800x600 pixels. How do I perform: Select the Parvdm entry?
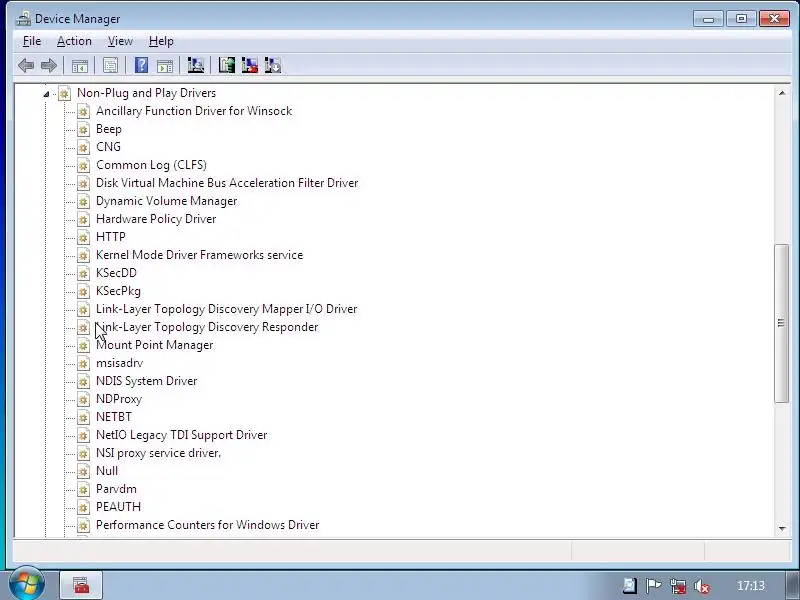click(x=116, y=489)
